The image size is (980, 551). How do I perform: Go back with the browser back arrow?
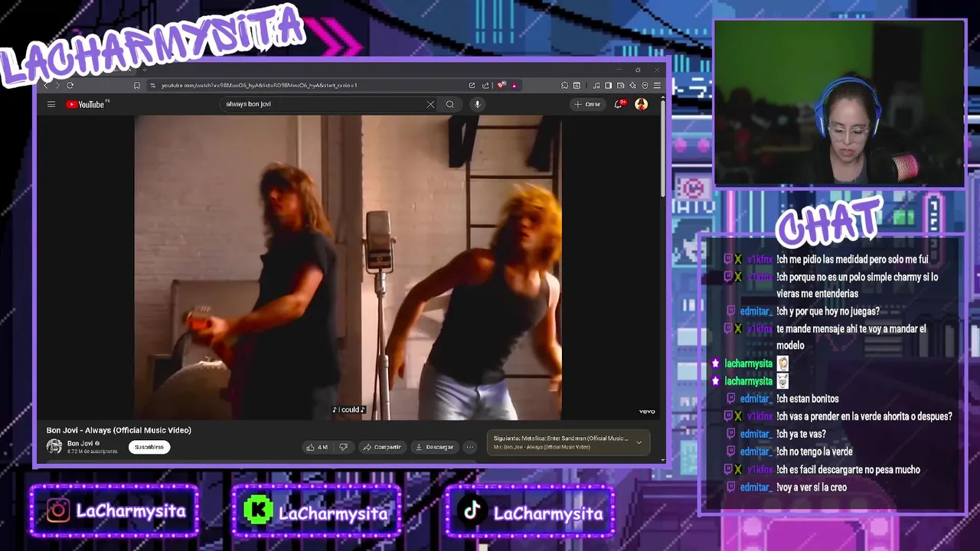(46, 85)
